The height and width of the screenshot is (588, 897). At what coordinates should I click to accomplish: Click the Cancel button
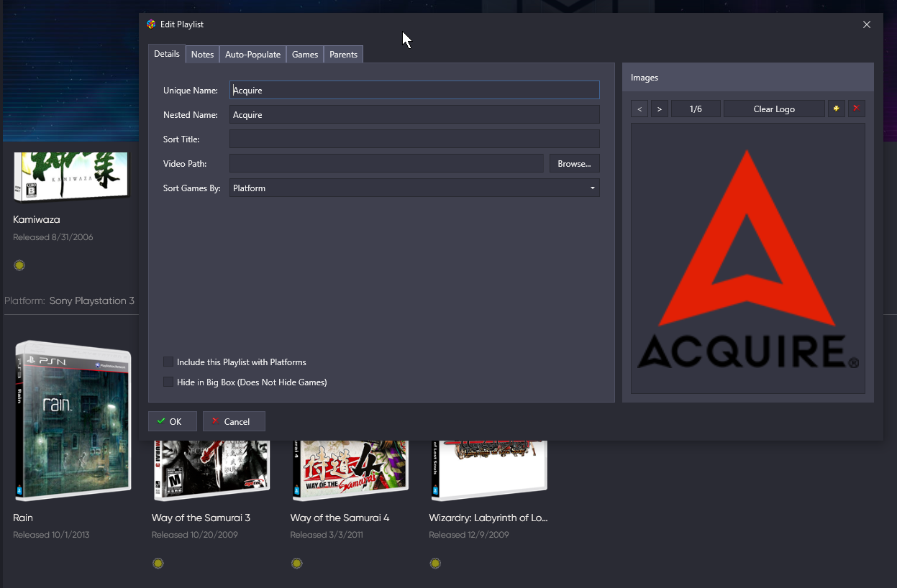tap(234, 421)
